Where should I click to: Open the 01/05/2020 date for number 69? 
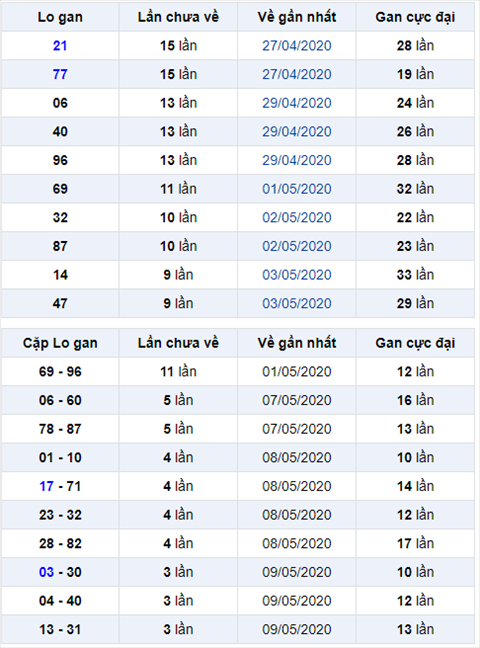[x=296, y=189]
